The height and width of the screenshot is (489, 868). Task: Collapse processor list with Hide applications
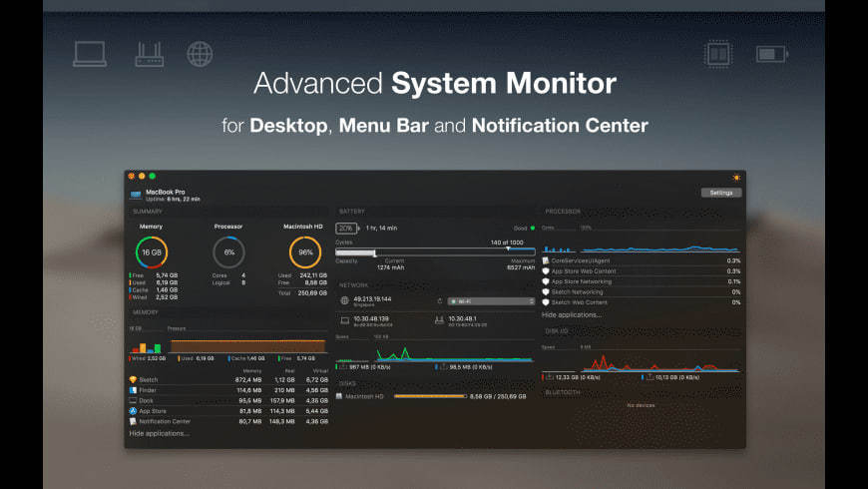pyautogui.click(x=572, y=314)
